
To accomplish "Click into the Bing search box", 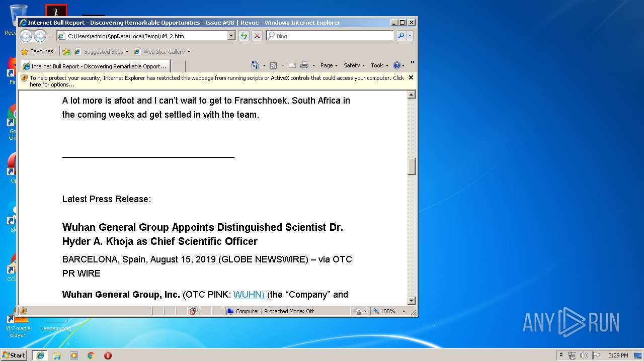I will coord(334,36).
